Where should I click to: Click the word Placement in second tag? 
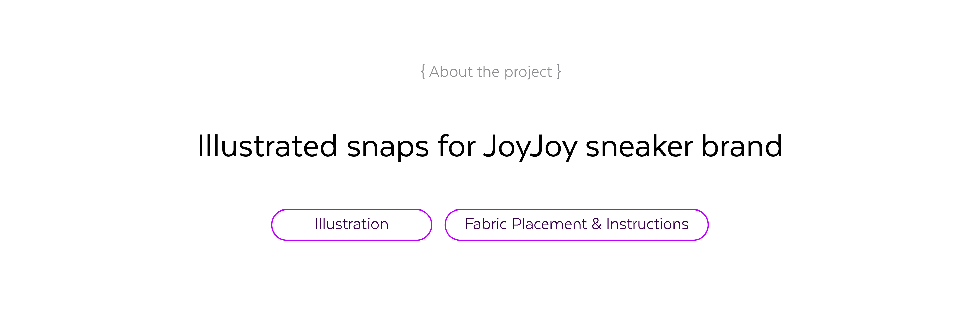tap(549, 224)
